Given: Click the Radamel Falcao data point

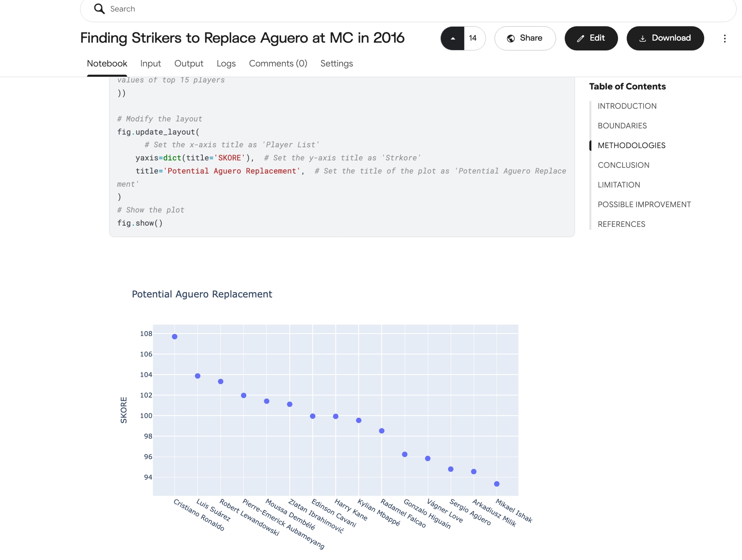Looking at the screenshot, I should (382, 431).
